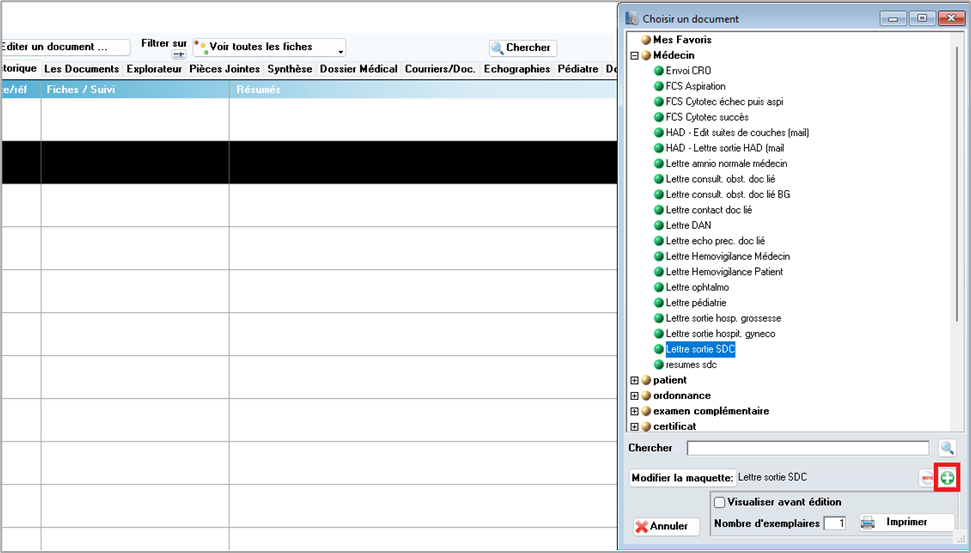
Task: Select Lettre pédiatrie document
Action: 696,303
